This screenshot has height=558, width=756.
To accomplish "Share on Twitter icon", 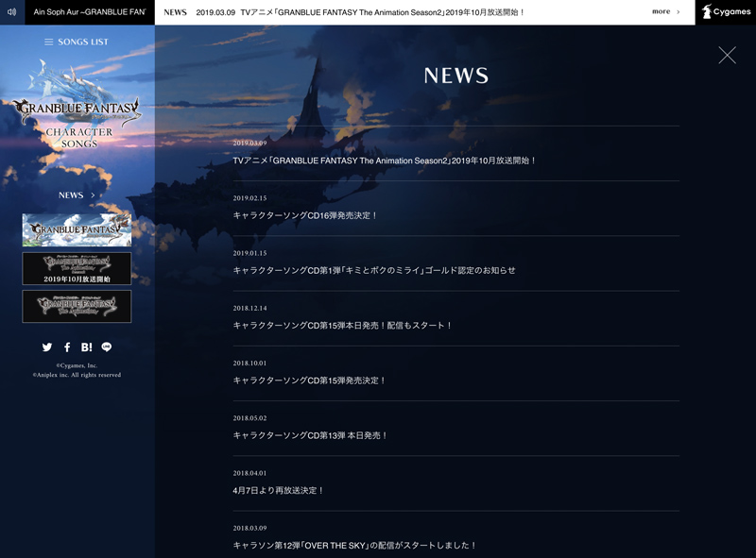I will [x=47, y=347].
